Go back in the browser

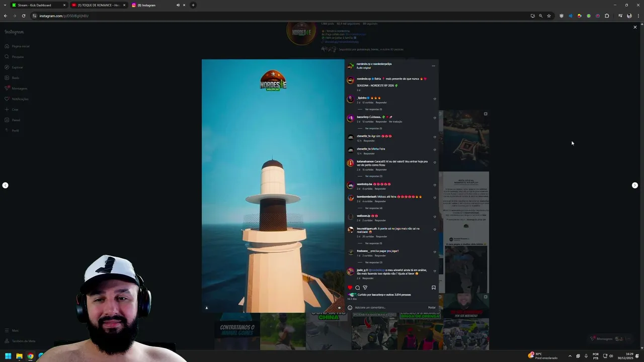[x=6, y=16]
